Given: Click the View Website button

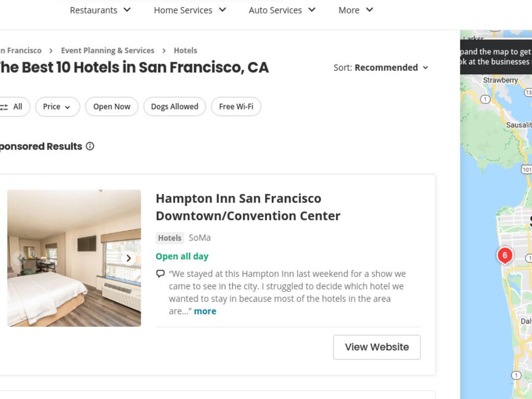Looking at the screenshot, I should 377,347.
